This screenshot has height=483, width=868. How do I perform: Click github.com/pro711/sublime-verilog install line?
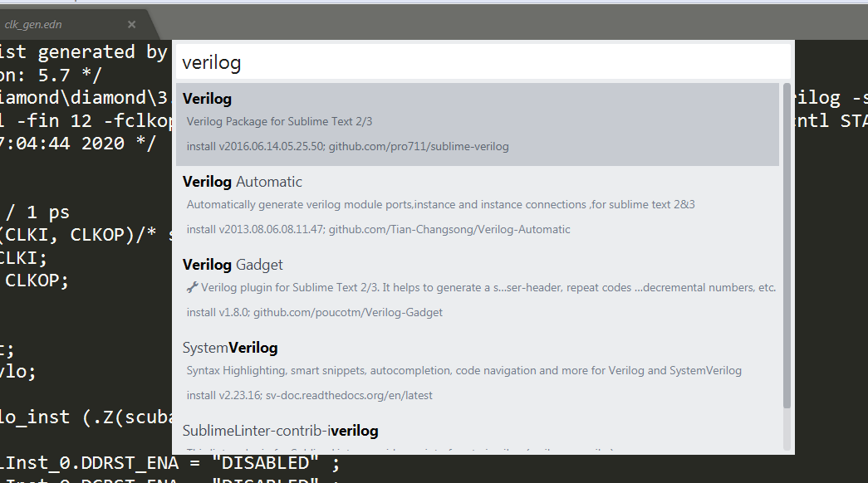click(x=348, y=147)
